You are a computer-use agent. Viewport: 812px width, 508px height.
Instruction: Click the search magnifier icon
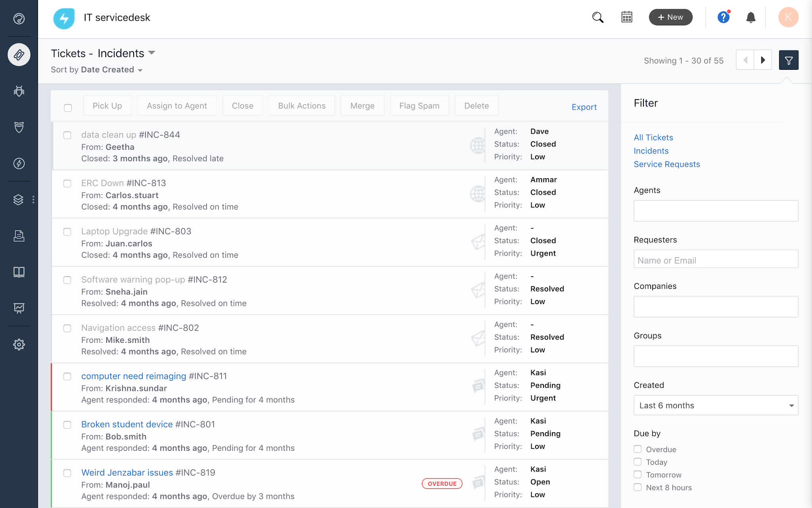coord(598,17)
